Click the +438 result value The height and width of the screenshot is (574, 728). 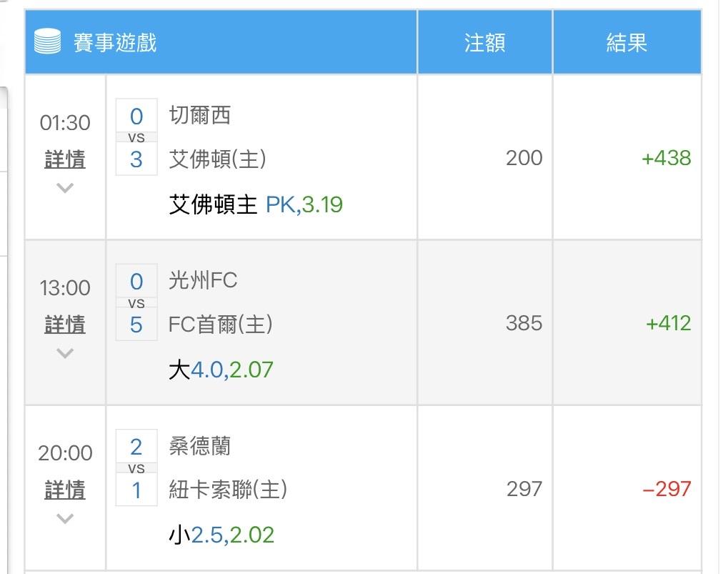point(666,158)
